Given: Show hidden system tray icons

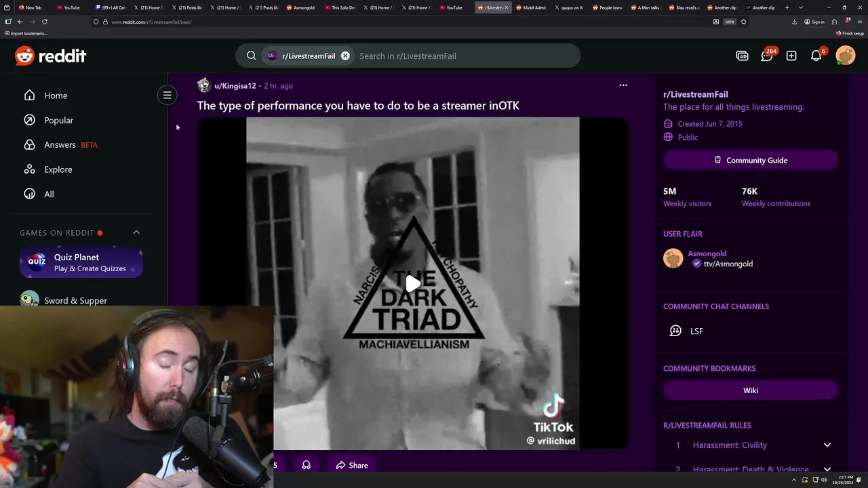Looking at the screenshot, I should click(794, 480).
